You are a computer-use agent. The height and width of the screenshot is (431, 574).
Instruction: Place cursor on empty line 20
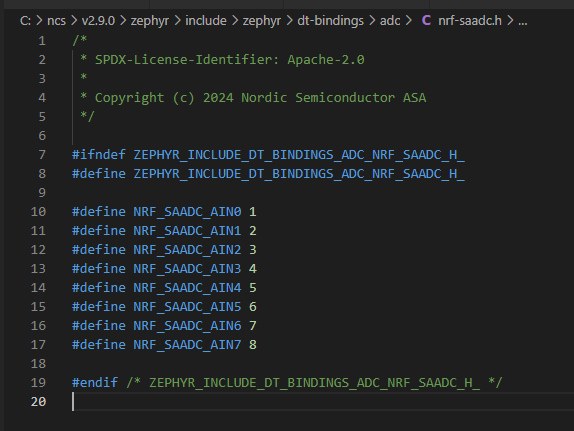pos(322,402)
